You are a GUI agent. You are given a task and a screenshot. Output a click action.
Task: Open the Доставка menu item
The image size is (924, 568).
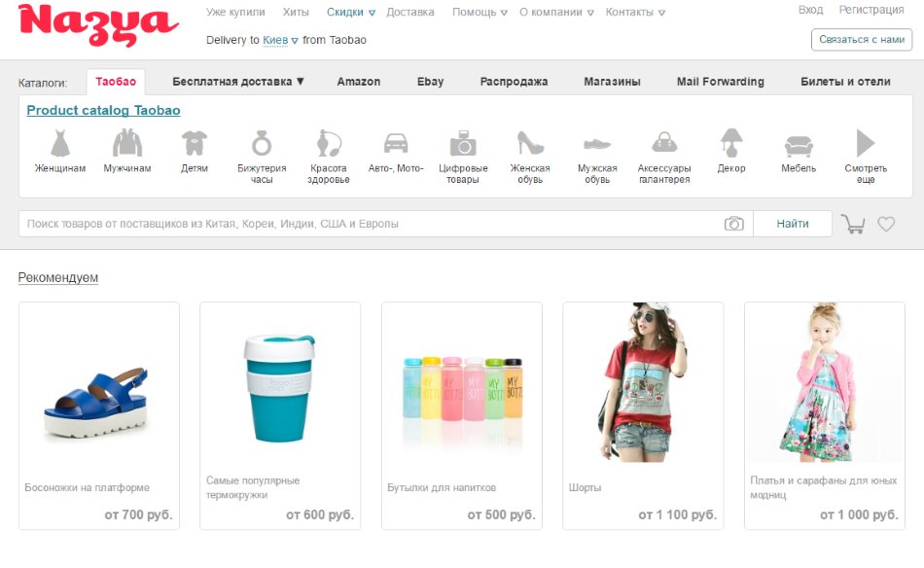tap(410, 12)
